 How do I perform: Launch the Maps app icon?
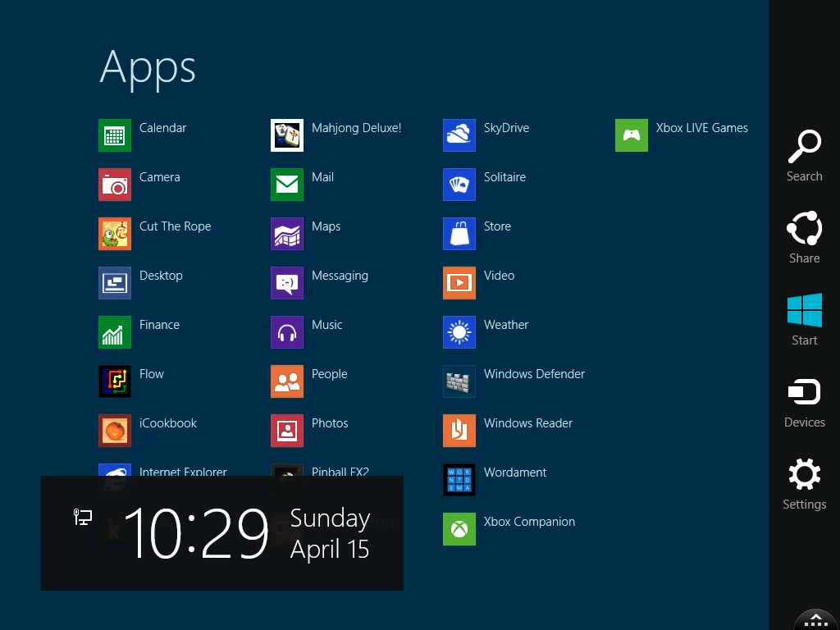pos(287,234)
